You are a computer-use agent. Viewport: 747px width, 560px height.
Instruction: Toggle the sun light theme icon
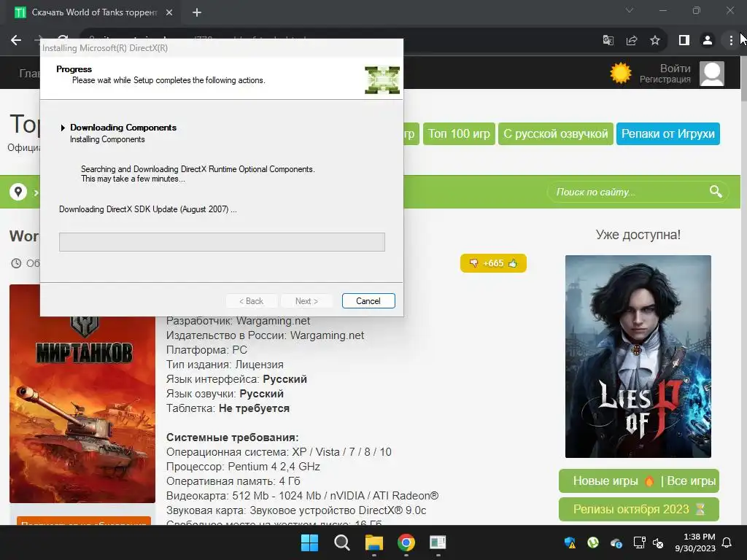[x=620, y=74]
